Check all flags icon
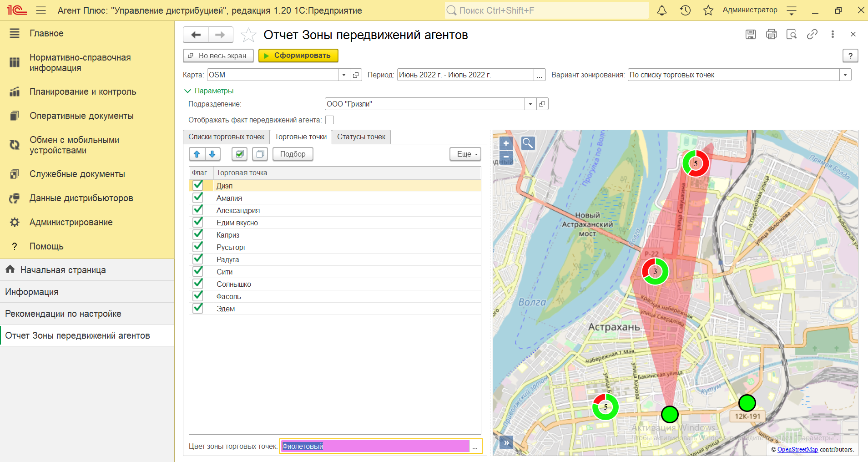 pyautogui.click(x=239, y=154)
